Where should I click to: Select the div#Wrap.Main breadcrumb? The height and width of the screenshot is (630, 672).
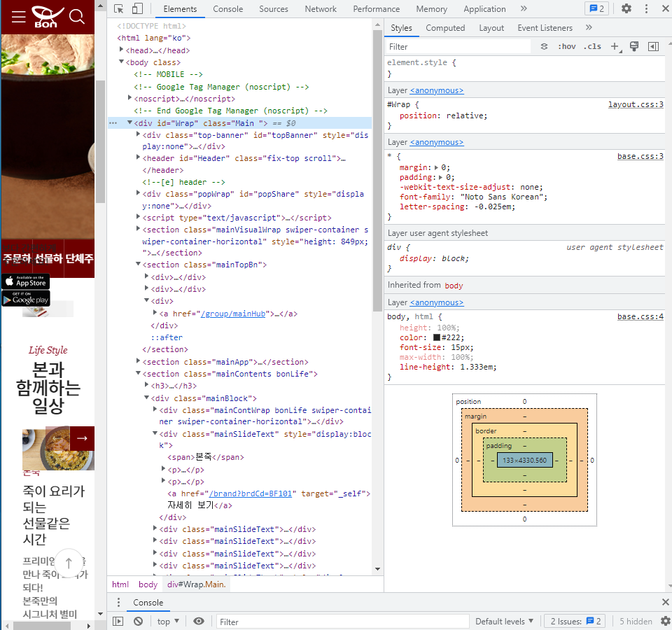click(196, 584)
